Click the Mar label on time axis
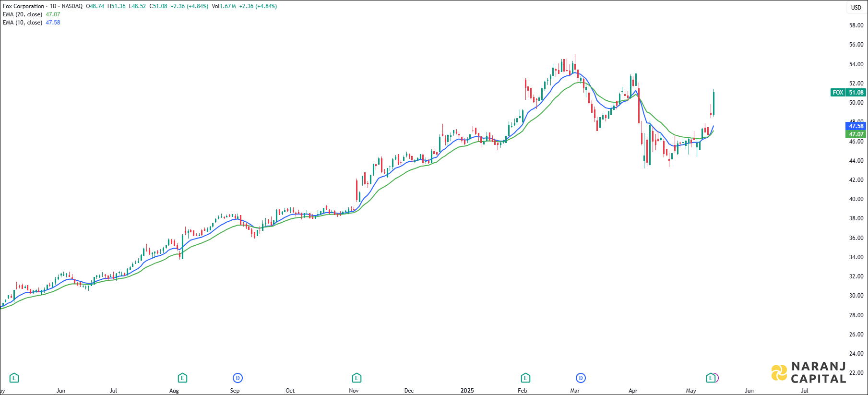This screenshot has width=868, height=395. click(575, 391)
